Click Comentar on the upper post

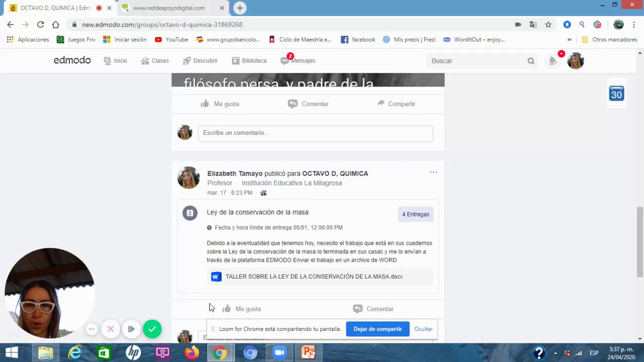click(308, 104)
